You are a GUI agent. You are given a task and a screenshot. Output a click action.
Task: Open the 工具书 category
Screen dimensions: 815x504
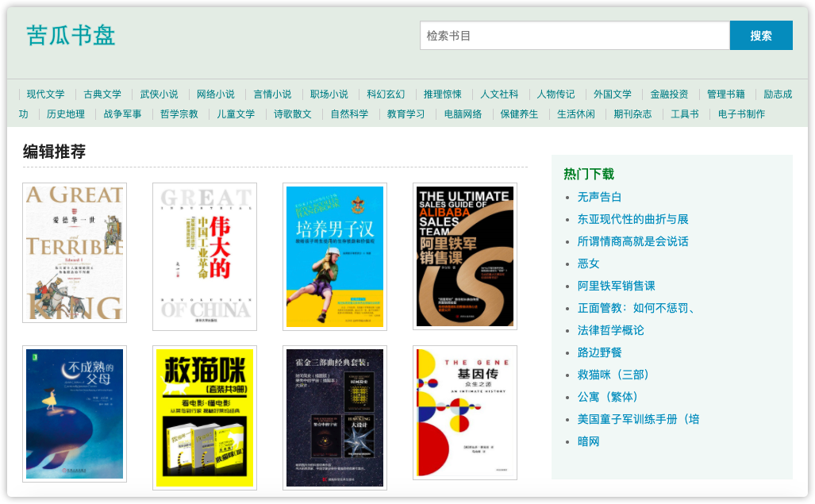(x=685, y=113)
